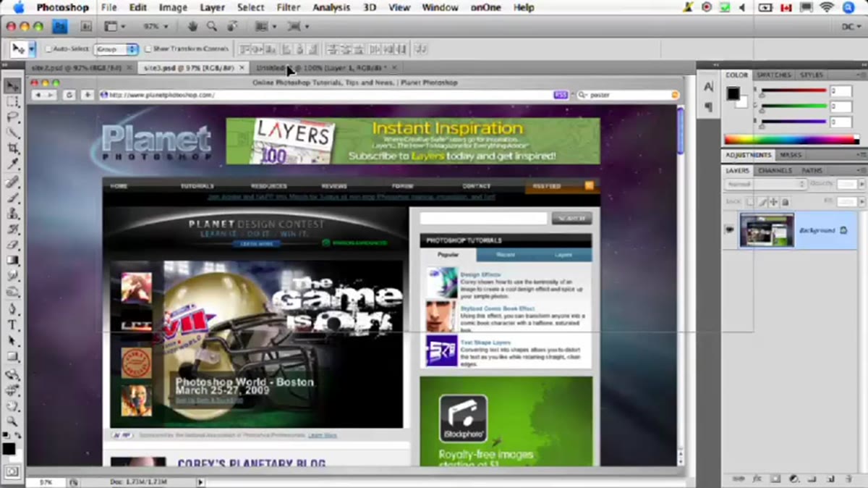Toggle lock position
The width and height of the screenshot is (868, 488).
tap(773, 202)
